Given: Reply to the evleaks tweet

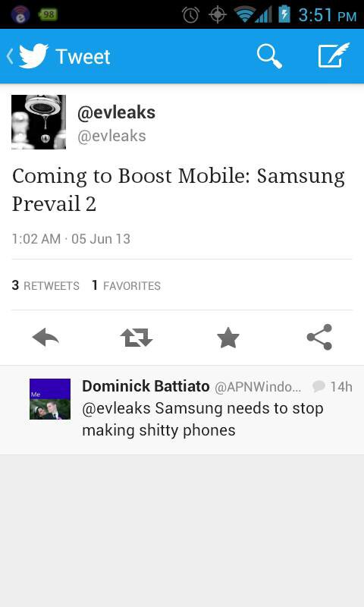Looking at the screenshot, I should pyautogui.click(x=45, y=338).
